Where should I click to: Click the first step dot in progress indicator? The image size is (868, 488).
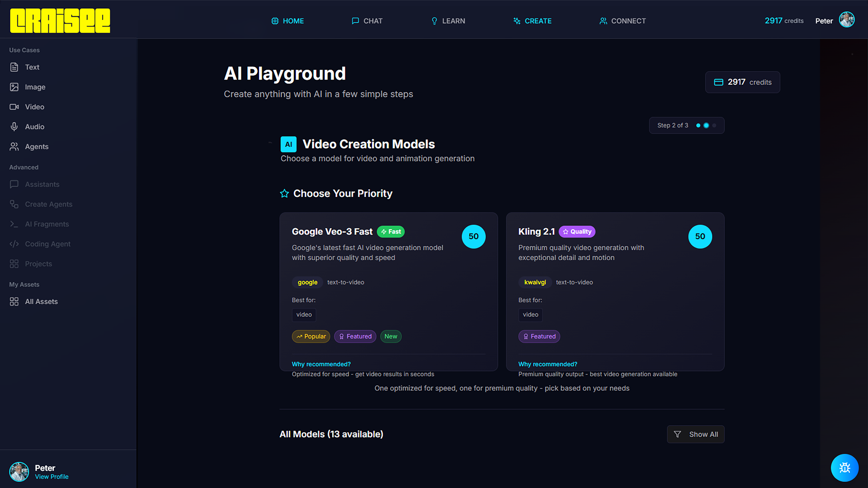pos(698,125)
